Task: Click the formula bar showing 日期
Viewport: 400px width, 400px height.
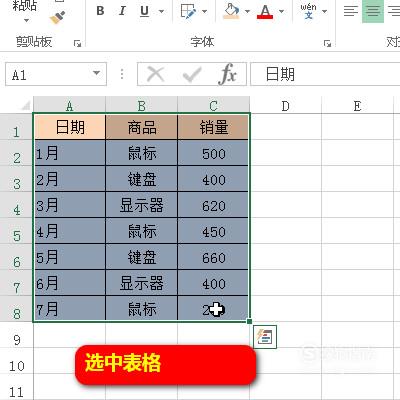Action: pos(325,74)
